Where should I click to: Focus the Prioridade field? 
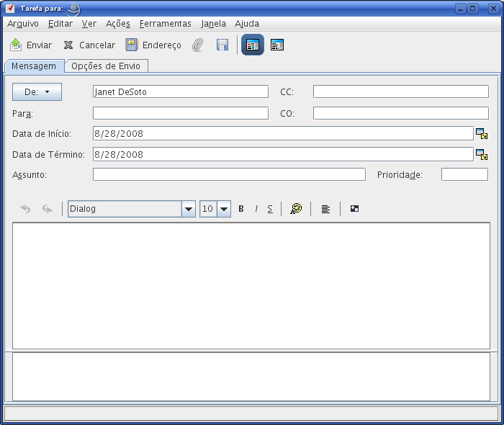pos(465,174)
